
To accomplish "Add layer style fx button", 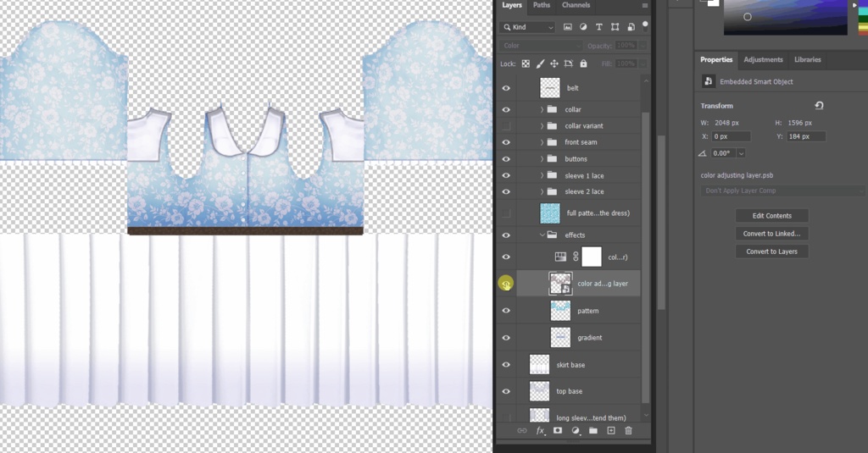I will 540,430.
